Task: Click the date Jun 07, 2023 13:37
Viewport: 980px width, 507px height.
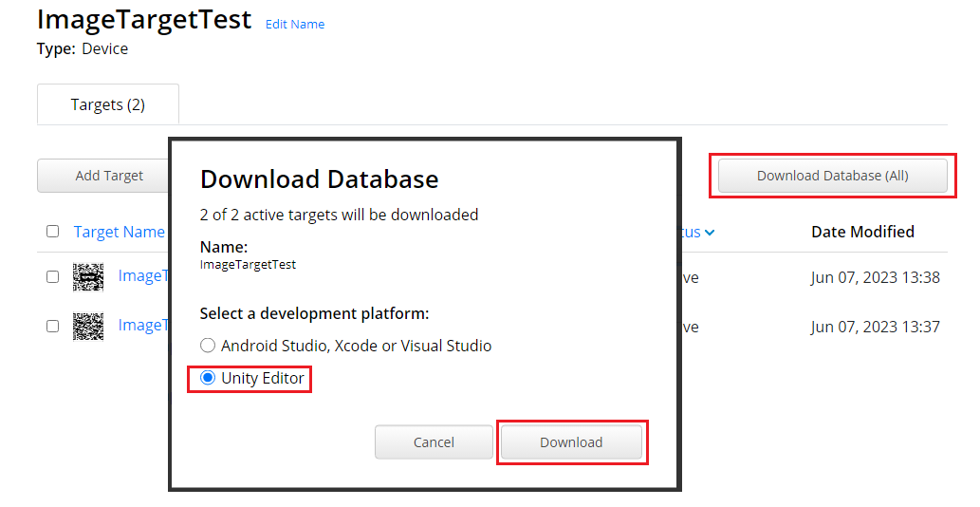Action: click(875, 327)
